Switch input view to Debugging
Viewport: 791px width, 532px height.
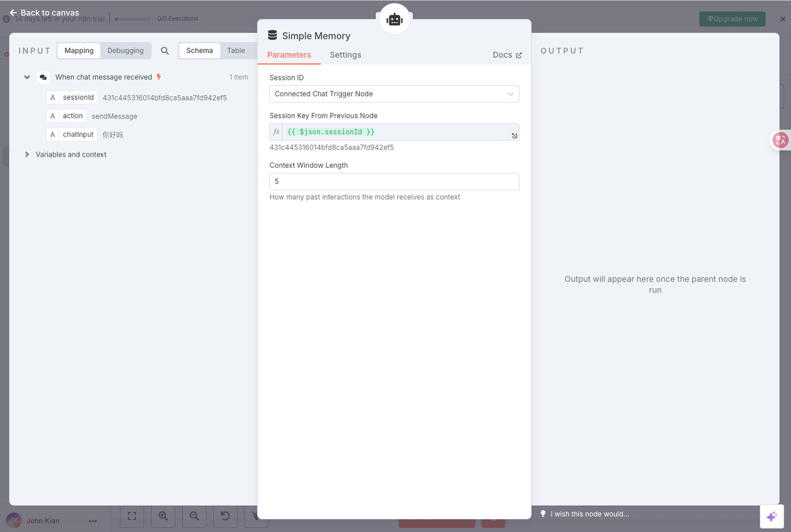click(x=125, y=51)
